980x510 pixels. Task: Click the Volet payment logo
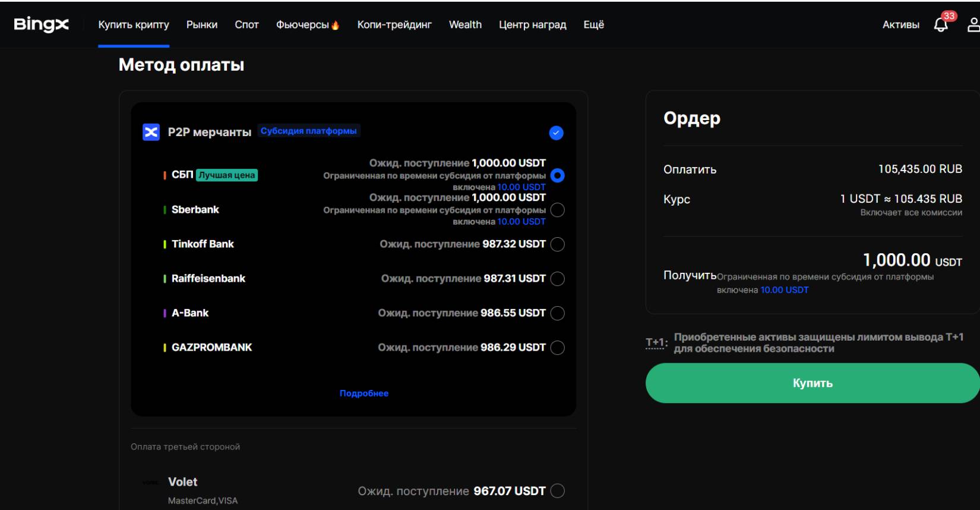click(x=150, y=483)
